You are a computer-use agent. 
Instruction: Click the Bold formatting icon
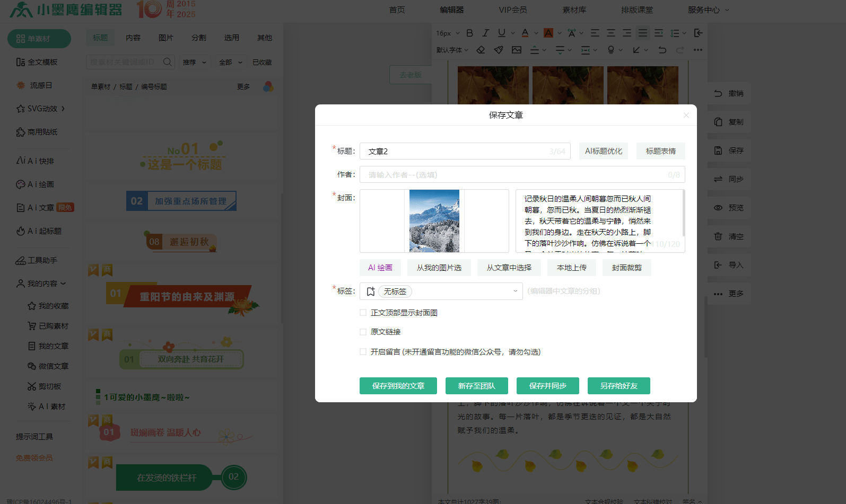pyautogui.click(x=469, y=33)
